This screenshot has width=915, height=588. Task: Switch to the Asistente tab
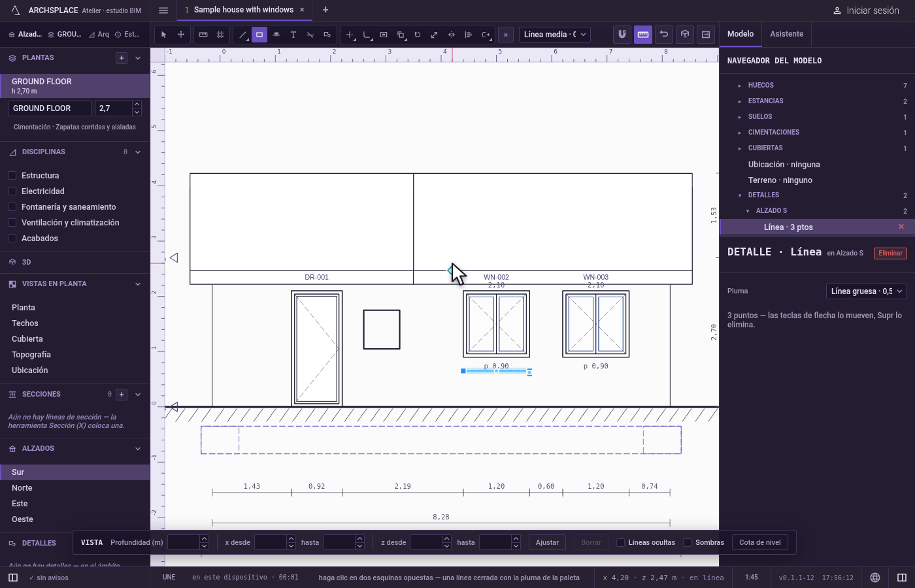[x=787, y=34]
